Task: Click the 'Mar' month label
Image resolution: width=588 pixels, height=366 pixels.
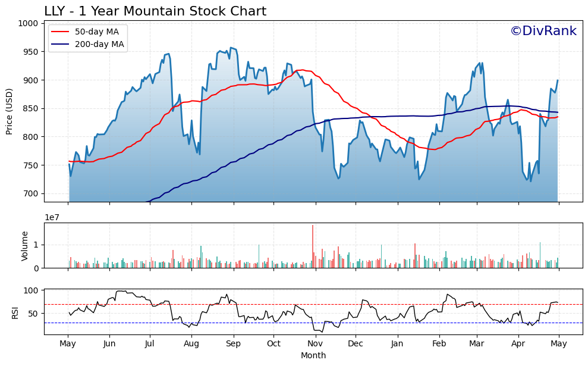Action: point(477,344)
